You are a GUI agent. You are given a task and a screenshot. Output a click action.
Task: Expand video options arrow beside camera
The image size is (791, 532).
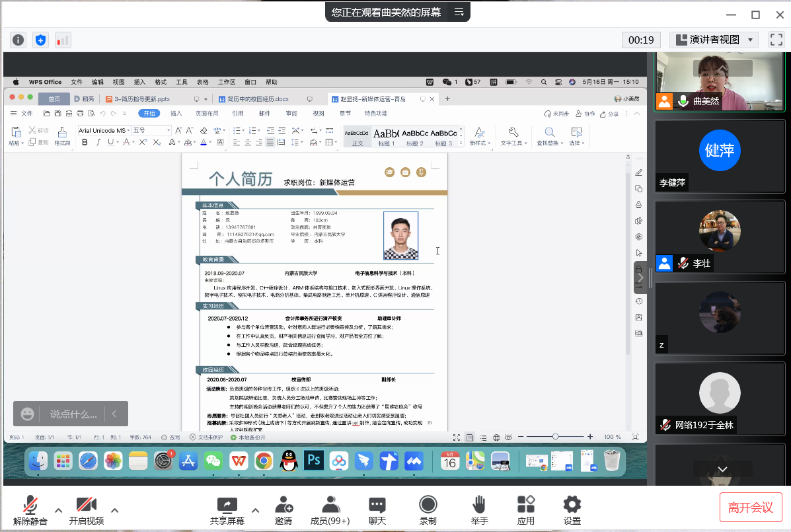pos(114,510)
